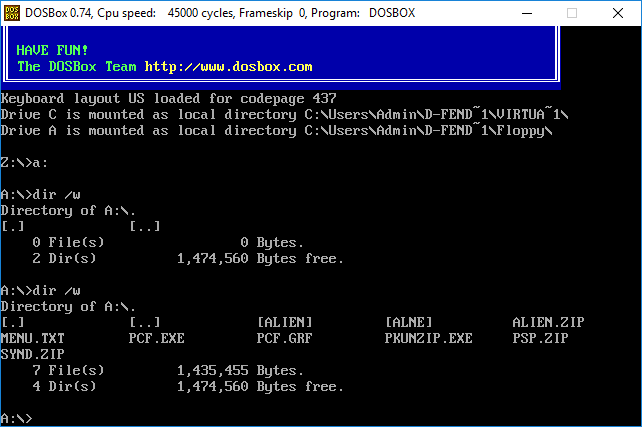Click the SYND.ZIP file name
Viewport: 642px width, 427px height.
click(x=32, y=354)
